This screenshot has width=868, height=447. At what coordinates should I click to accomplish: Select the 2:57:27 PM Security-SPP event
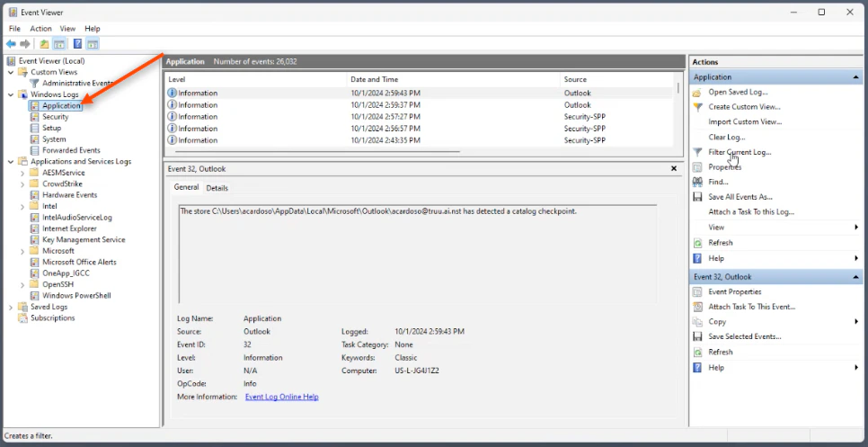coord(419,116)
